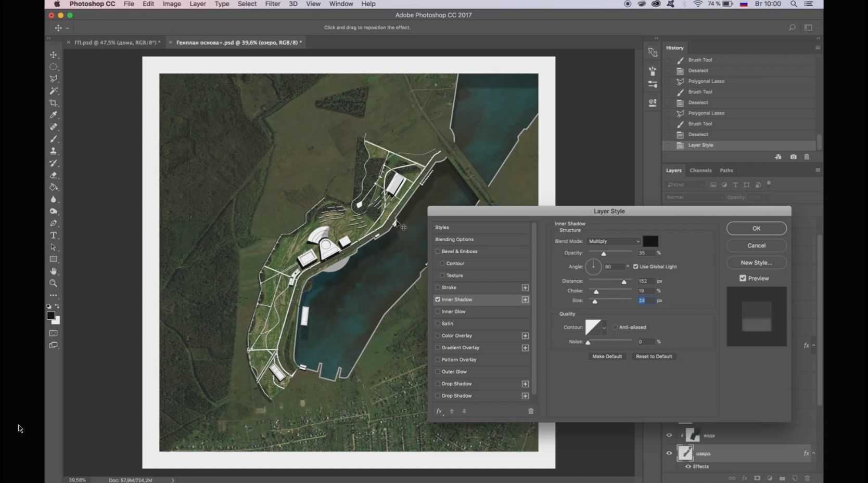Toggle Use Global Light checkbox
Viewport: 868px width, 483px height.
tap(635, 267)
